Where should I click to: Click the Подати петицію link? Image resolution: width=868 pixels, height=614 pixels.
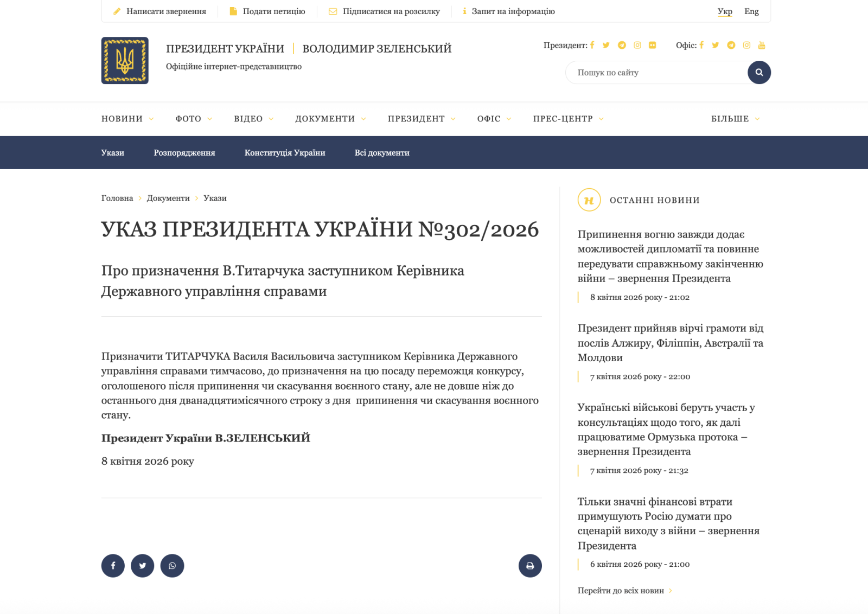[273, 11]
